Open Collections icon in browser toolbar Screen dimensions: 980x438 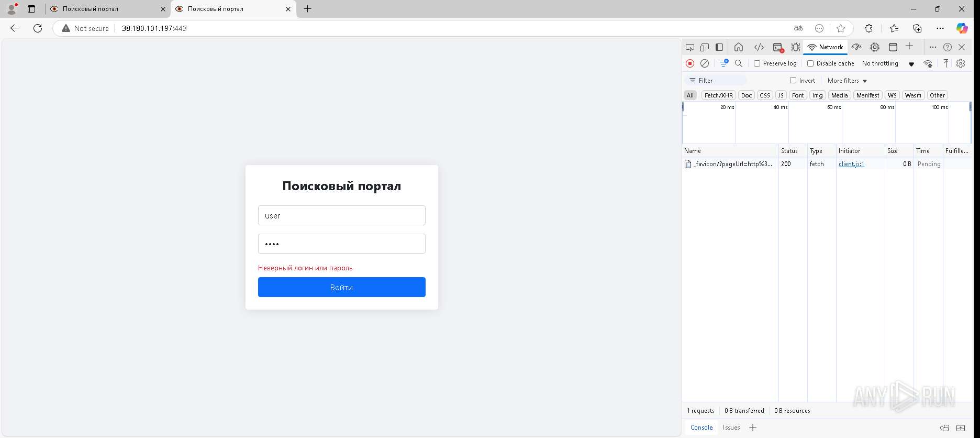coord(917,28)
